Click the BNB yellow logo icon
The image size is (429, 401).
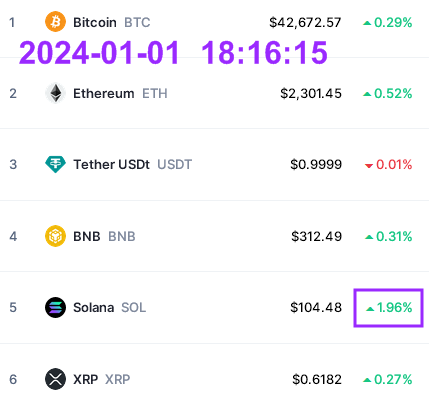click(55, 236)
